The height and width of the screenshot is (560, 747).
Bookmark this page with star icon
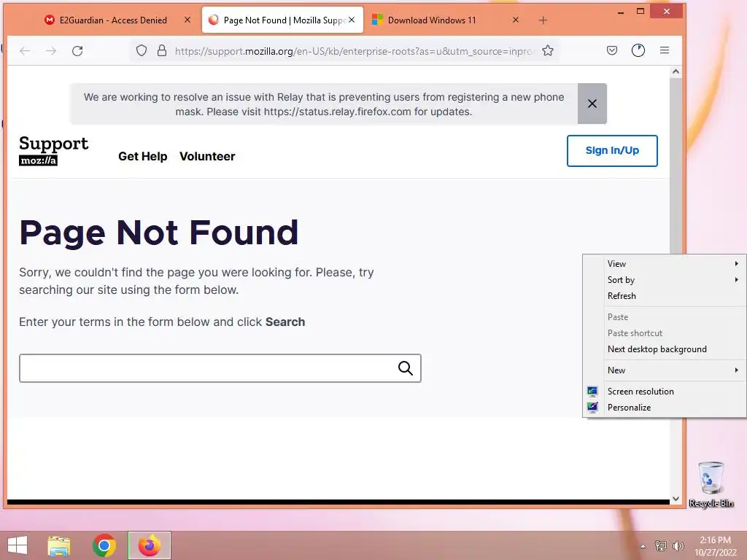click(x=548, y=50)
